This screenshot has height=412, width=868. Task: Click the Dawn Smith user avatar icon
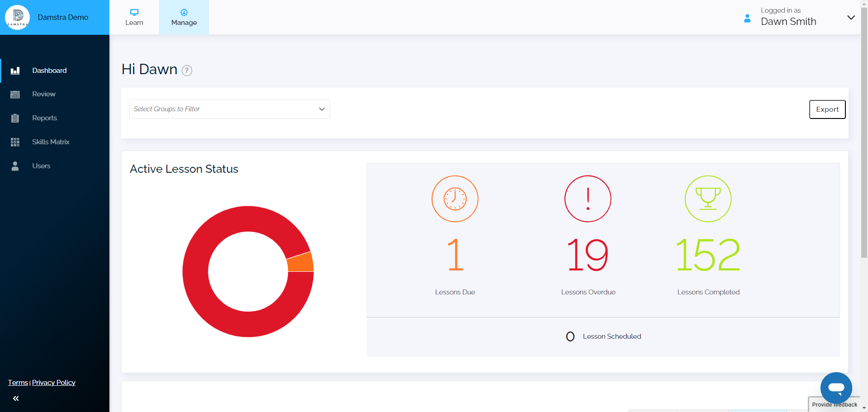747,18
